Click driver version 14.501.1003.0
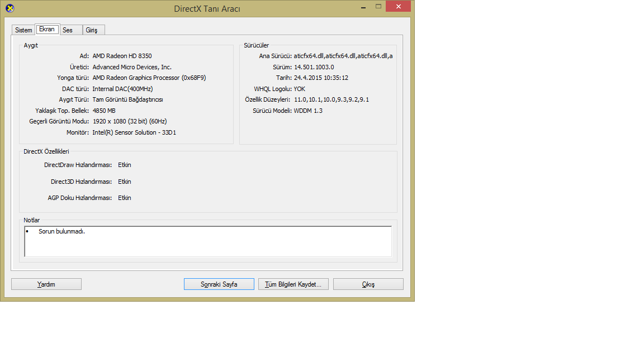The image size is (644, 362). (314, 67)
